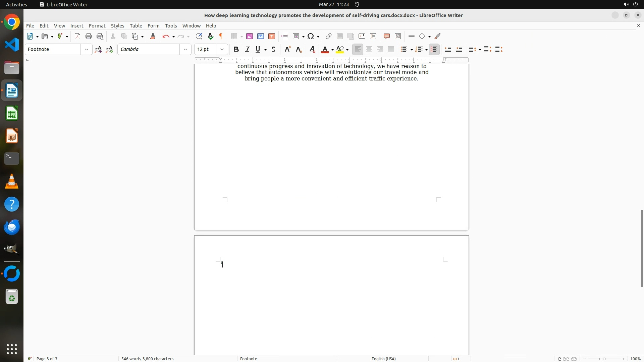Click English (USA) language in status bar
Screen dimensions: 644x362
[383, 359]
